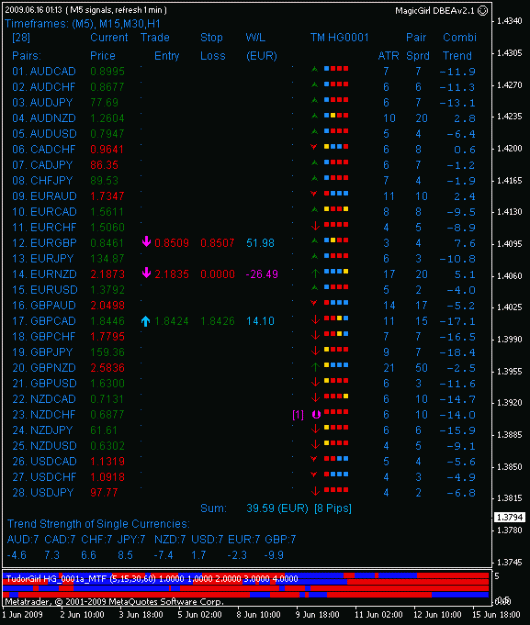Image resolution: width=530 pixels, height=625 pixels.
Task: Click the GBPNZD spread value 50
Action: 421,368
